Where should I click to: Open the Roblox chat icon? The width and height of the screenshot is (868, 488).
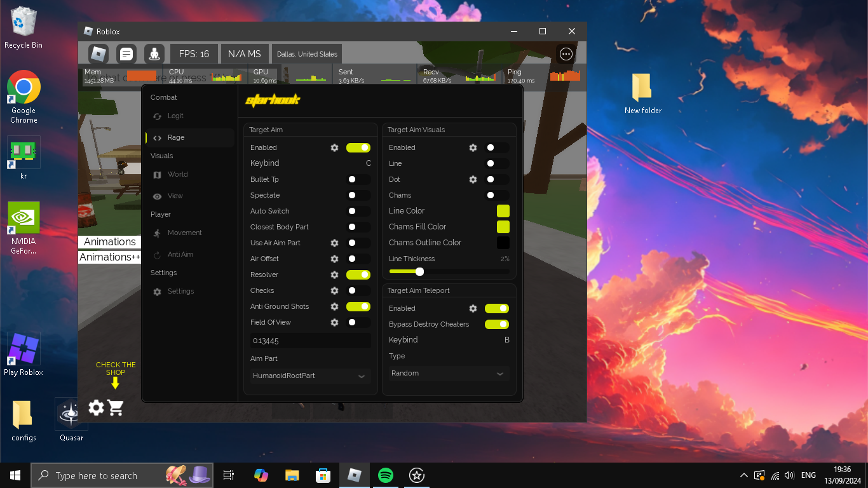point(126,54)
